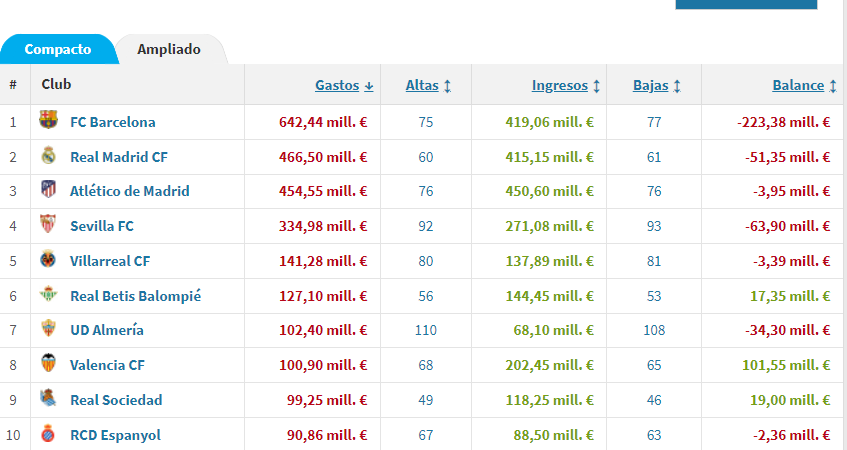Click Sevilla's -63,90 mill. € balance
The width and height of the screenshot is (847, 450).
point(788,226)
